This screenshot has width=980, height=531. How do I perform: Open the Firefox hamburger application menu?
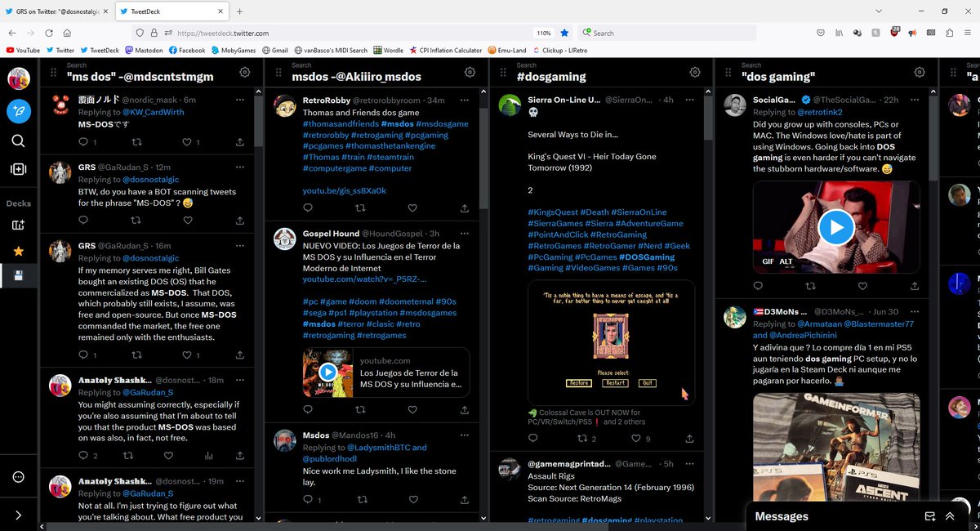point(968,33)
